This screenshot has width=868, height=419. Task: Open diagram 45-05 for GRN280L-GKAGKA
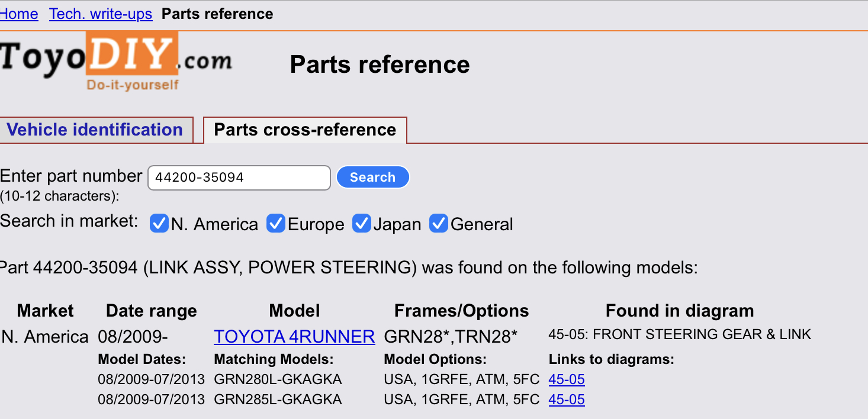pyautogui.click(x=567, y=379)
